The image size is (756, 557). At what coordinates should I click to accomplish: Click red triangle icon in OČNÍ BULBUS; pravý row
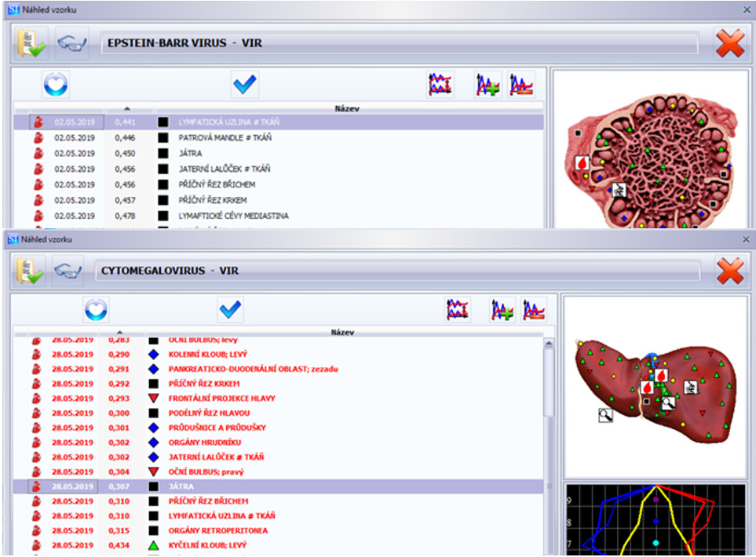tap(153, 471)
